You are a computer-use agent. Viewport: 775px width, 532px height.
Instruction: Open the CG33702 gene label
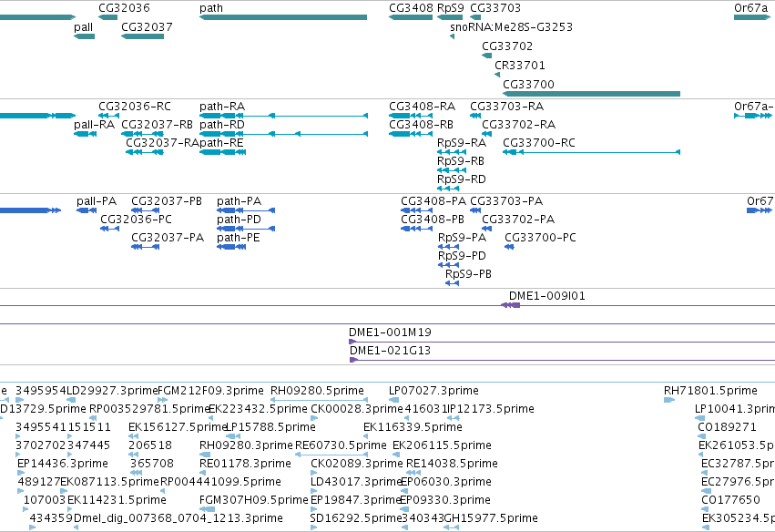pyautogui.click(x=507, y=46)
